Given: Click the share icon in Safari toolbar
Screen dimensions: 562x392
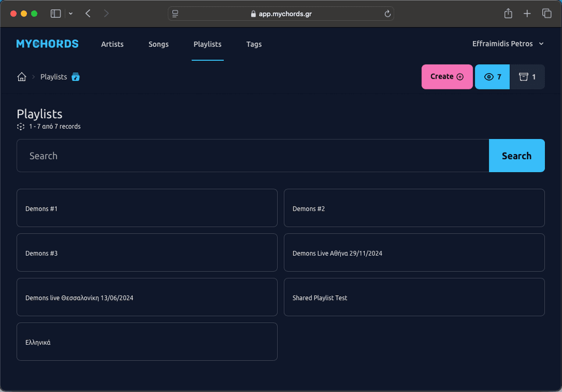Looking at the screenshot, I should click(508, 14).
